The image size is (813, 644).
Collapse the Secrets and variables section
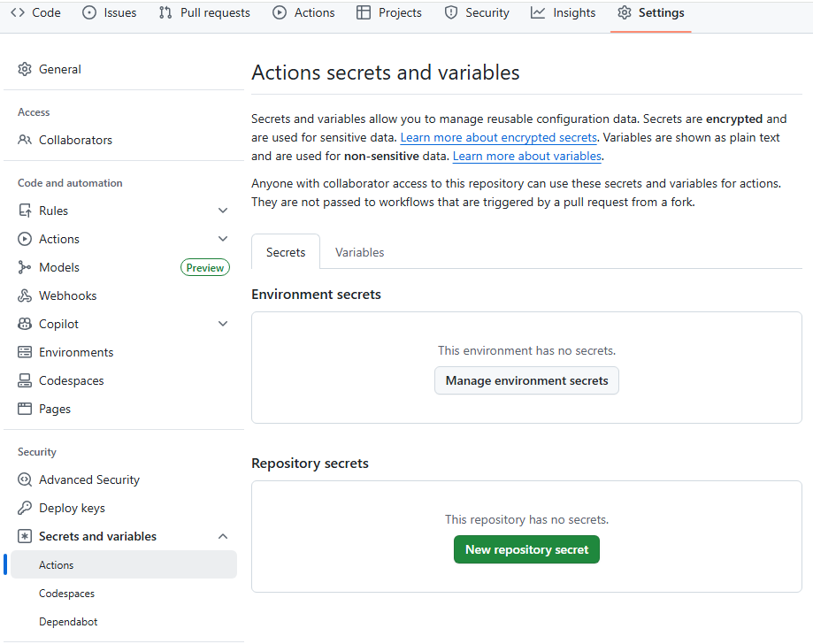click(223, 536)
